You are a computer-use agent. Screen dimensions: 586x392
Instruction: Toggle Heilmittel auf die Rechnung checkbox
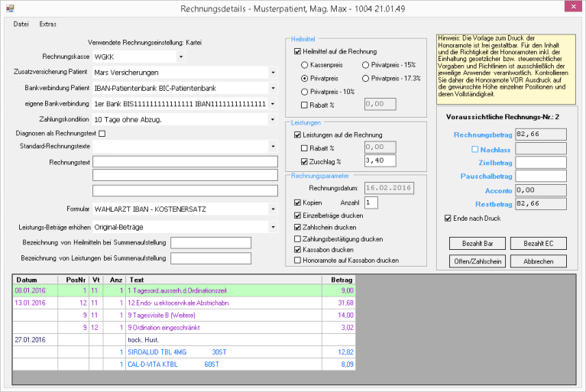click(x=297, y=51)
